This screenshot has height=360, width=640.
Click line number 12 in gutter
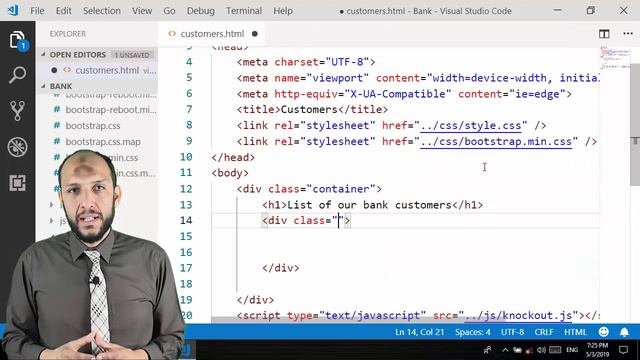click(x=186, y=189)
